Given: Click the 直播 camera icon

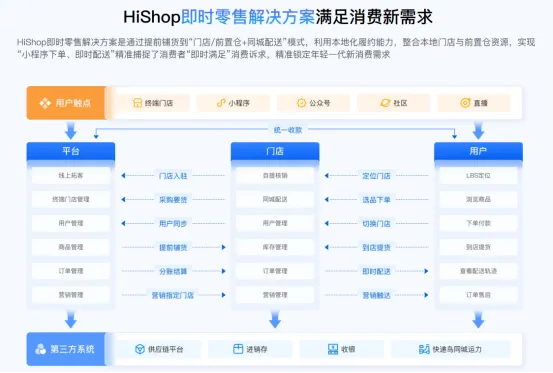Looking at the screenshot, I should (465, 103).
